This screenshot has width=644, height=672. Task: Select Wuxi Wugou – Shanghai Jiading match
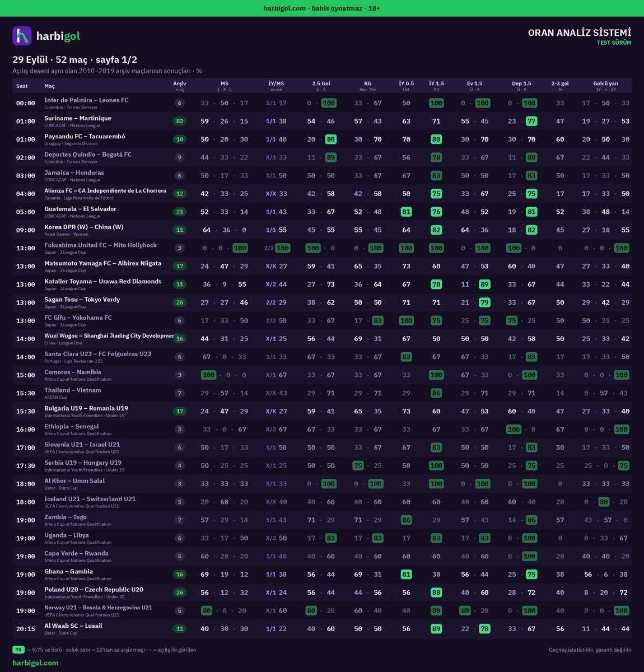point(110,336)
